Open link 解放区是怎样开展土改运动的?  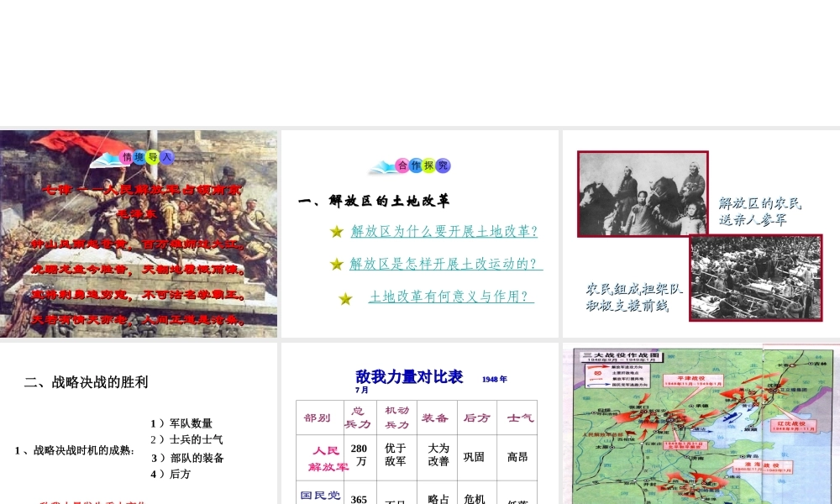coord(446,264)
